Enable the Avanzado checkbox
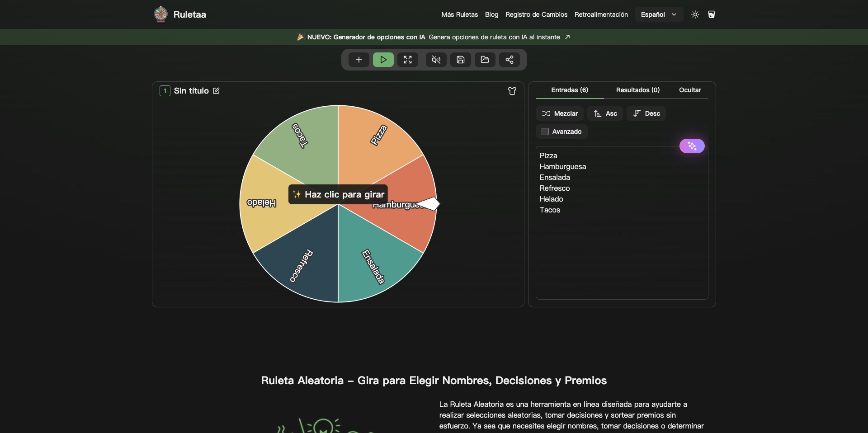This screenshot has width=868, height=433. click(x=545, y=132)
